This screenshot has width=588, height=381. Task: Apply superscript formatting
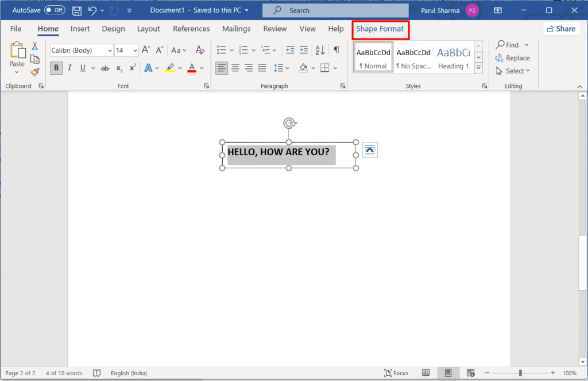tap(133, 68)
